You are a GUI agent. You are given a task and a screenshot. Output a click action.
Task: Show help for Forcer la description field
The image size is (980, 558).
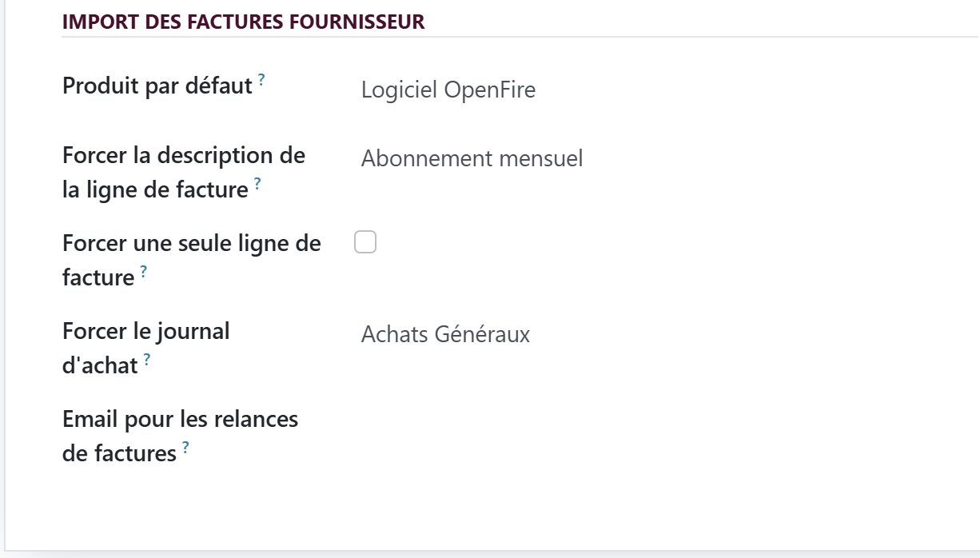(x=257, y=184)
